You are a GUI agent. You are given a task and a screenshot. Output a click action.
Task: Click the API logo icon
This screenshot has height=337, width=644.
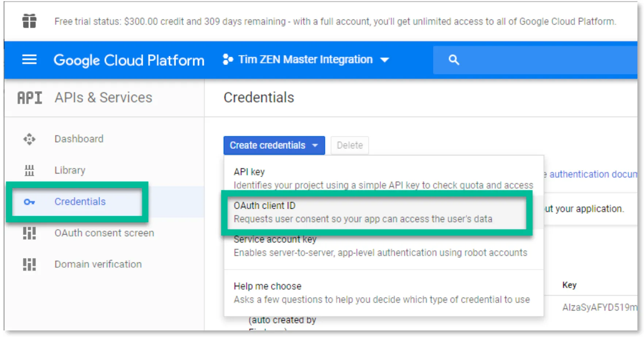30,98
